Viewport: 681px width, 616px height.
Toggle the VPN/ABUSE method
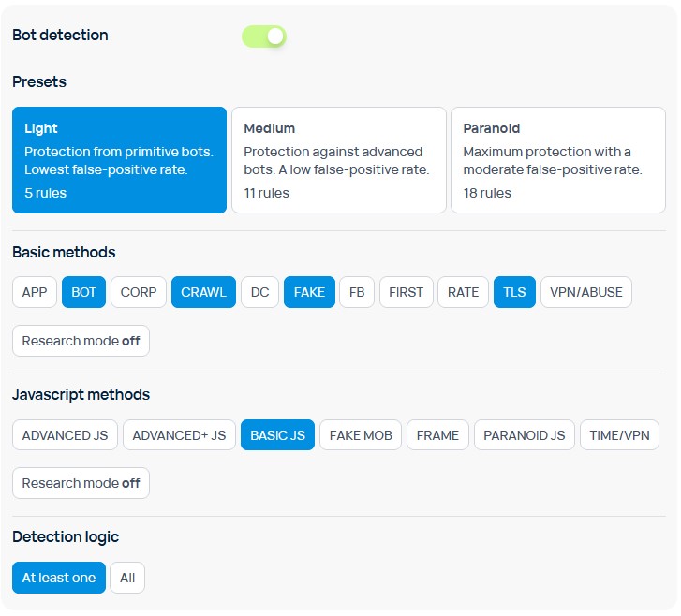tap(586, 292)
